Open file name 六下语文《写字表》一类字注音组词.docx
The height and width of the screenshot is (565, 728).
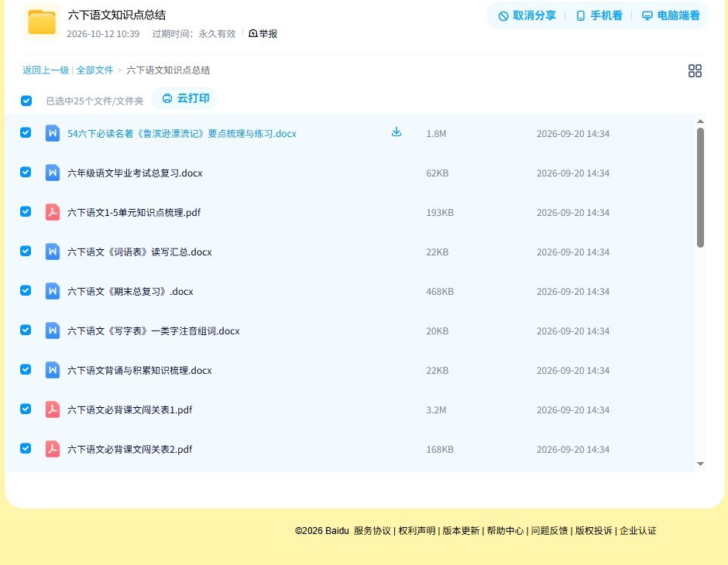click(x=153, y=330)
